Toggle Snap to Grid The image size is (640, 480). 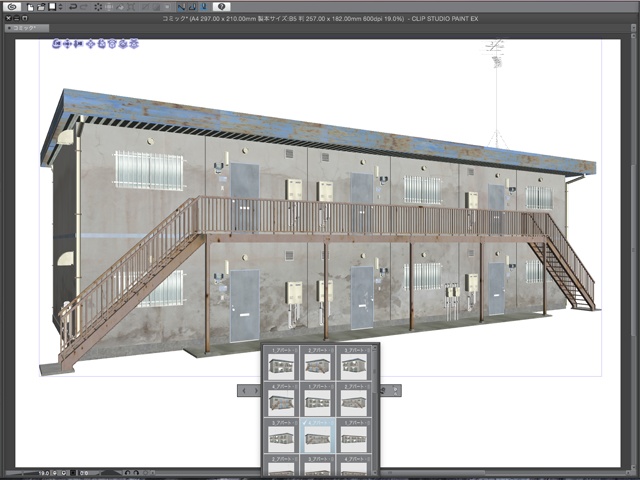pos(204,7)
